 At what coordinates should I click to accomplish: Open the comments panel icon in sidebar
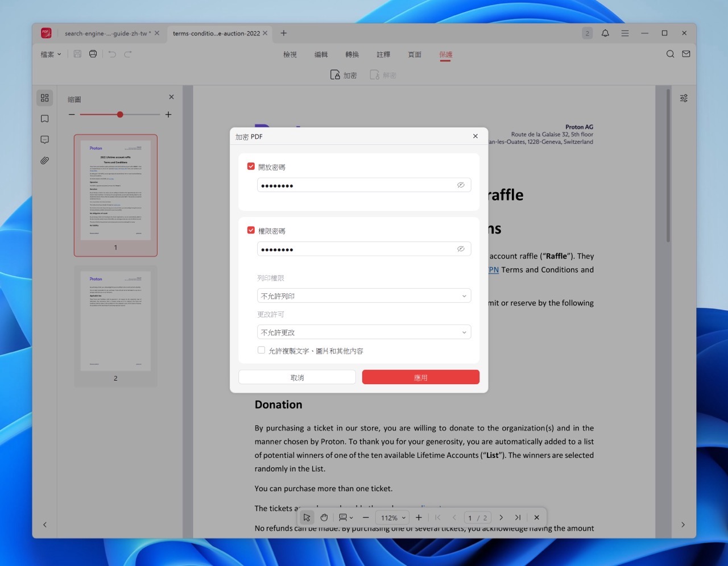[x=45, y=140]
